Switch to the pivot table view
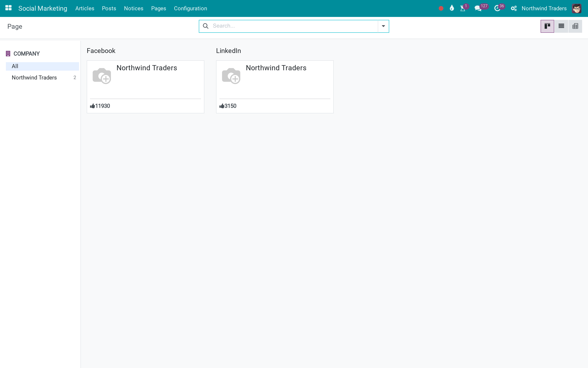 click(575, 26)
